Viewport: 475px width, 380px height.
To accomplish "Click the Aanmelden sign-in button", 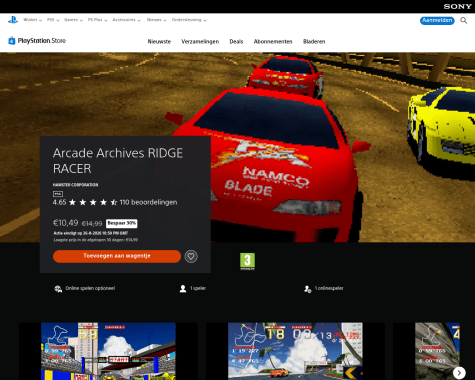I will click(437, 21).
